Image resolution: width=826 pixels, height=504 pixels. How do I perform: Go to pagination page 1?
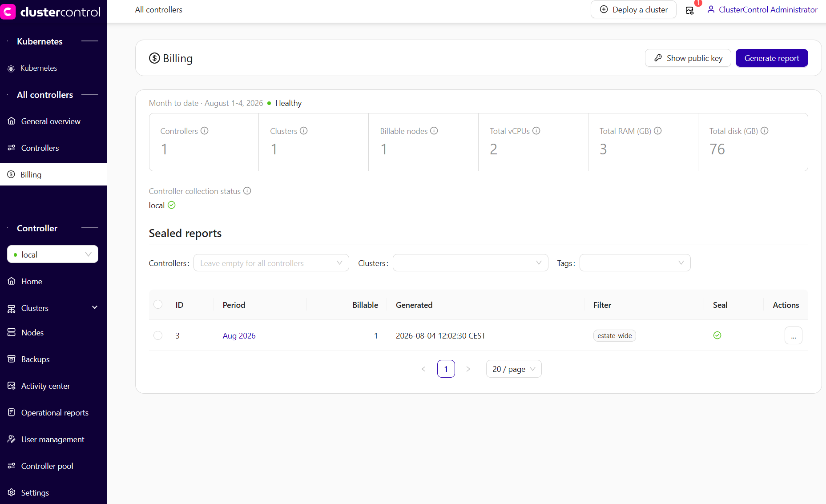[x=446, y=369]
